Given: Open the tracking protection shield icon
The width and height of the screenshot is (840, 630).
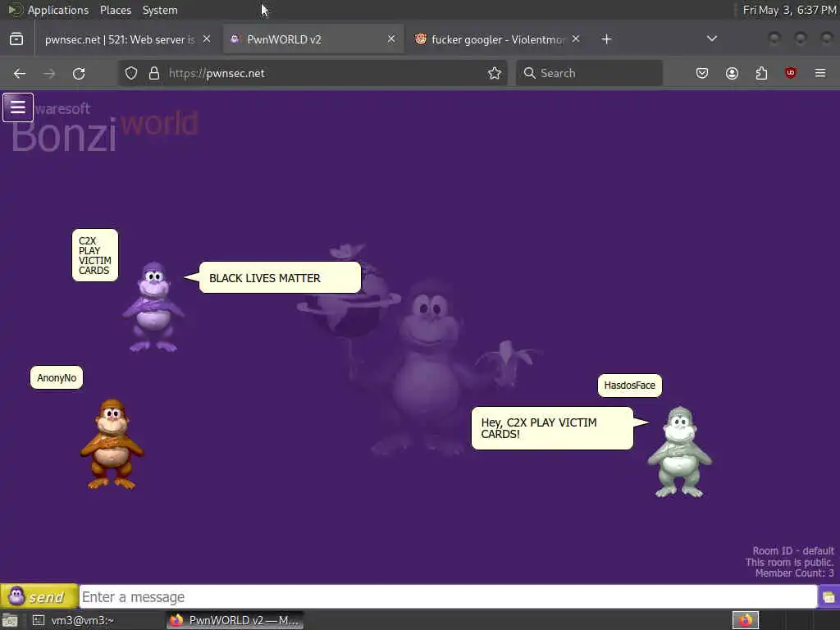Looking at the screenshot, I should [x=131, y=73].
